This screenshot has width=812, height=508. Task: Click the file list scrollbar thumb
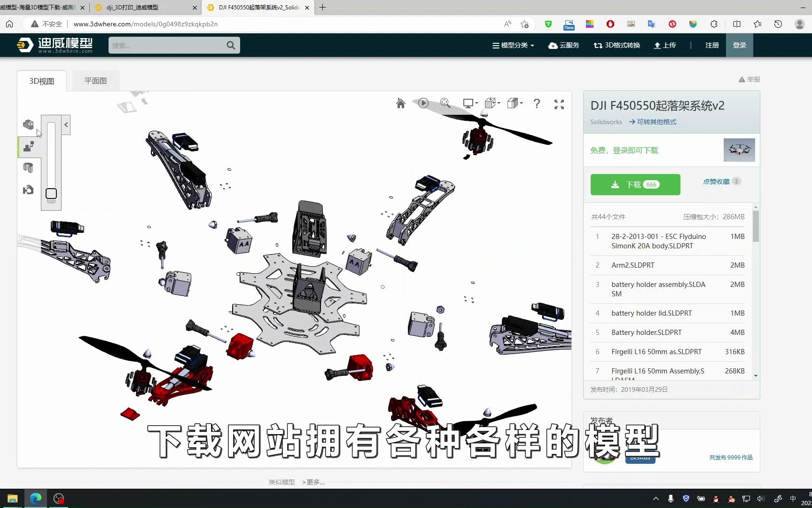[x=756, y=226]
